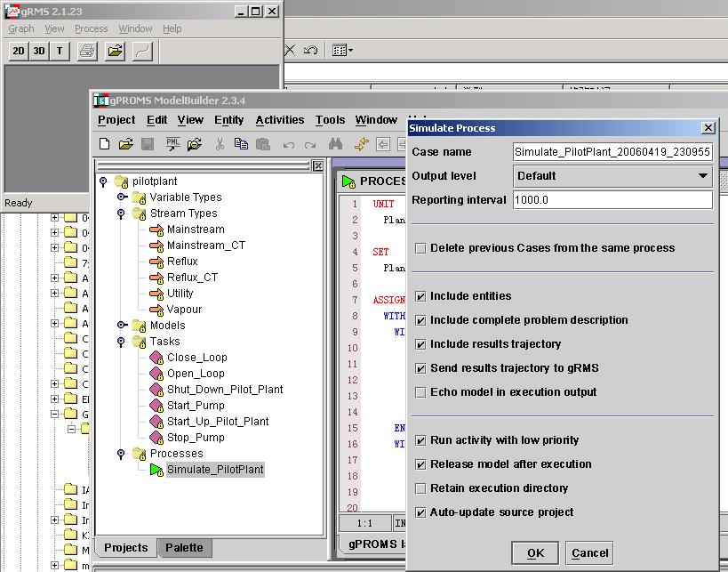The image size is (728, 572).
Task: Uncheck Run activity with low priority
Action: [420, 440]
